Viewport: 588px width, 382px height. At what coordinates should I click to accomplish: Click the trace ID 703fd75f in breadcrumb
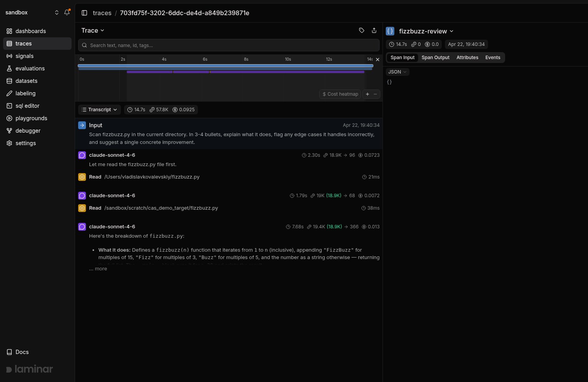[x=185, y=13]
